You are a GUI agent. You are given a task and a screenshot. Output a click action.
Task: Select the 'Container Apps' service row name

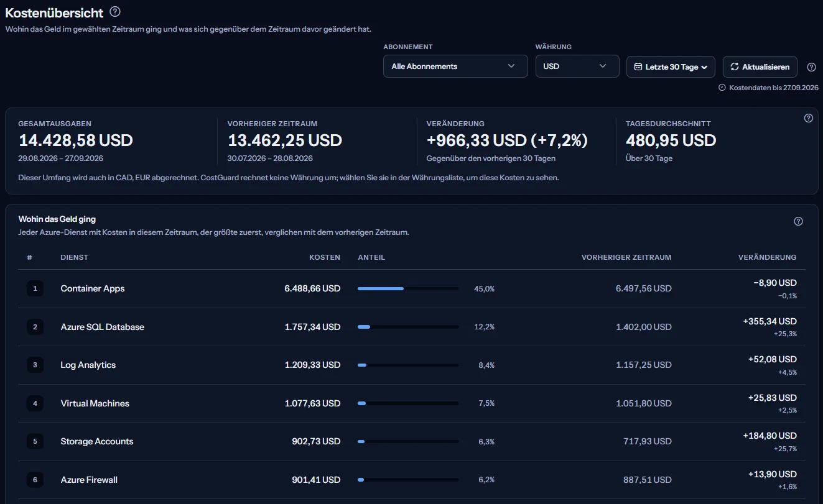93,288
